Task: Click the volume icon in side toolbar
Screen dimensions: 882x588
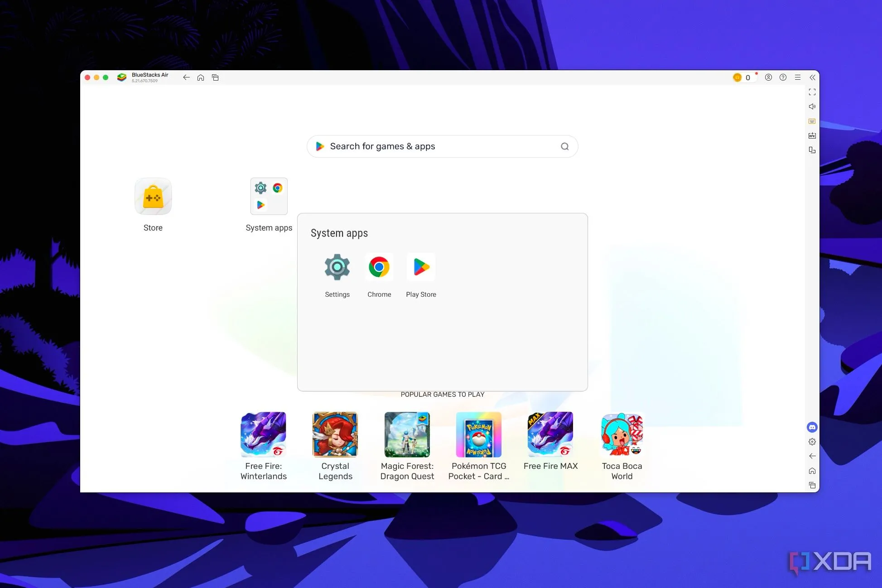Action: coord(812,106)
